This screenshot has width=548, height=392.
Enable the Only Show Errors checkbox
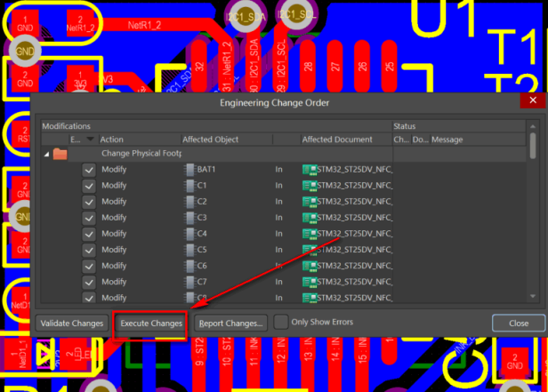281,323
